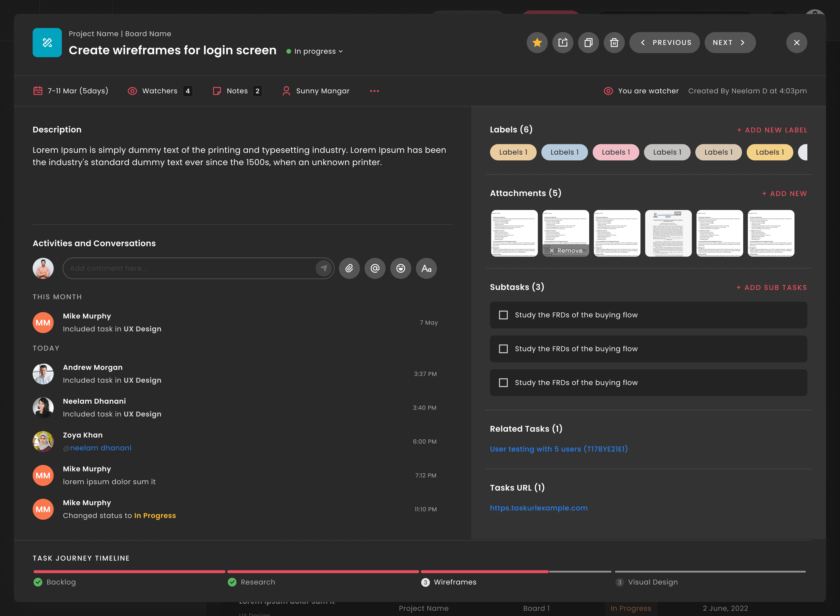Attach a file with paperclip icon
The image size is (840, 616).
tap(349, 268)
